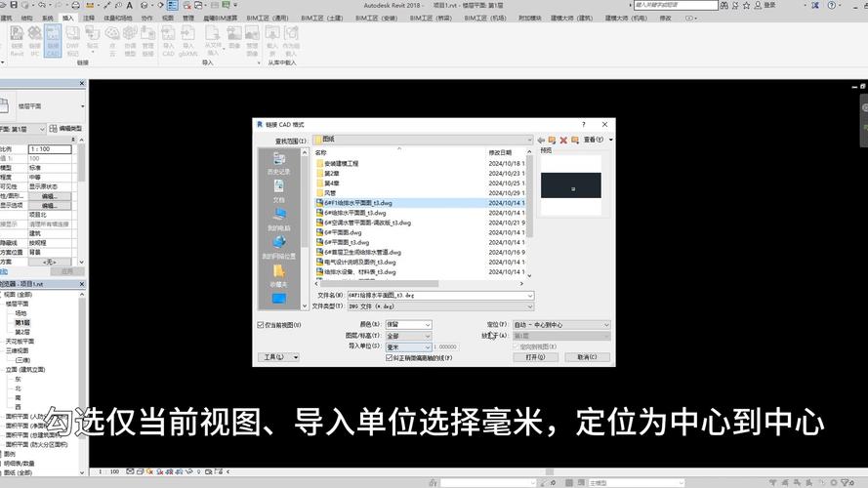Screen dimensions: 868x488
Task: Click the Back arrow icon in the dialog toolbar
Action: [x=541, y=140]
